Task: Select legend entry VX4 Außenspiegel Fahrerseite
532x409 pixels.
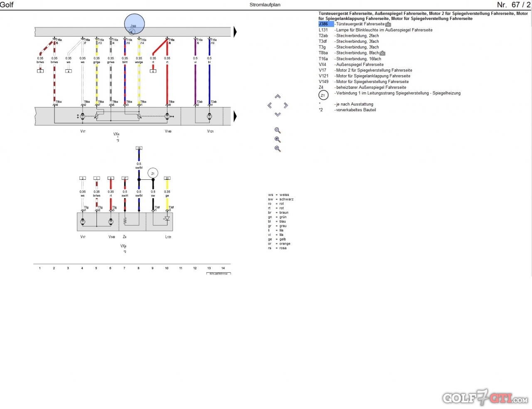Action: (x=351, y=65)
